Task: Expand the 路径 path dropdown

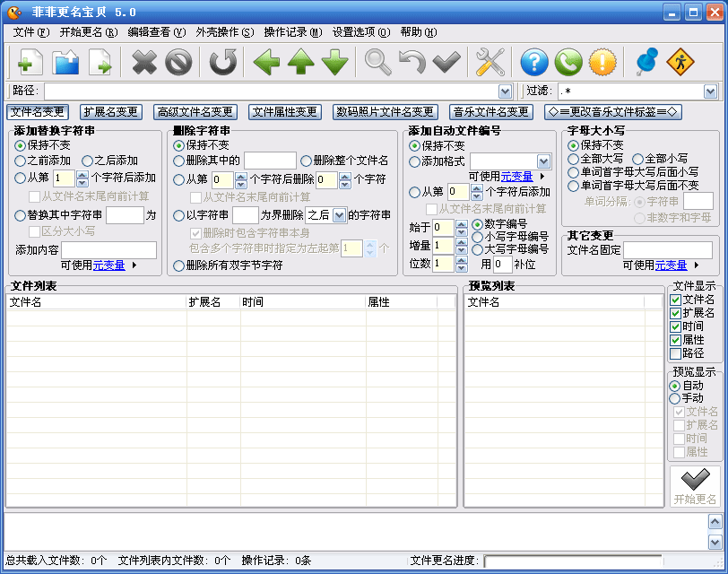Action: click(505, 91)
